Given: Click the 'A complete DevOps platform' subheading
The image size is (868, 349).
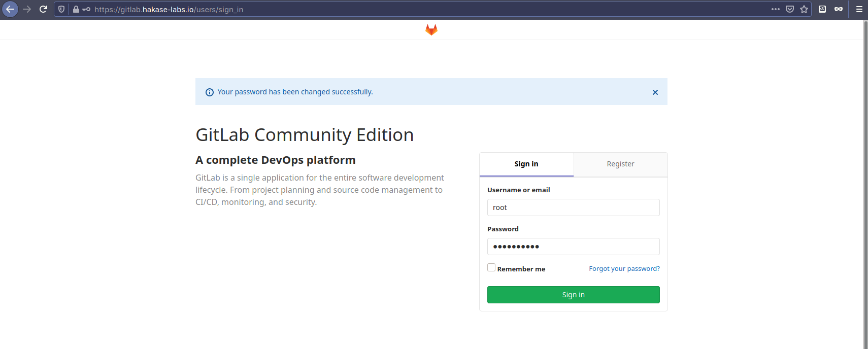Looking at the screenshot, I should click(x=276, y=160).
